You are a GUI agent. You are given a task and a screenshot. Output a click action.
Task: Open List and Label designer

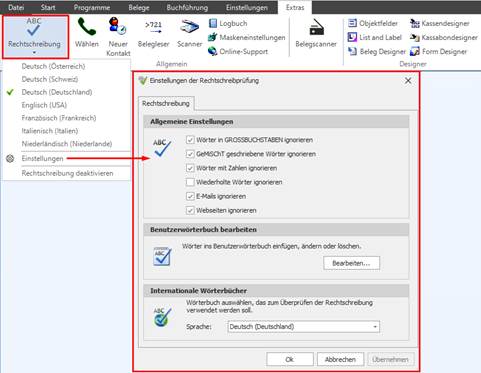pyautogui.click(x=375, y=37)
